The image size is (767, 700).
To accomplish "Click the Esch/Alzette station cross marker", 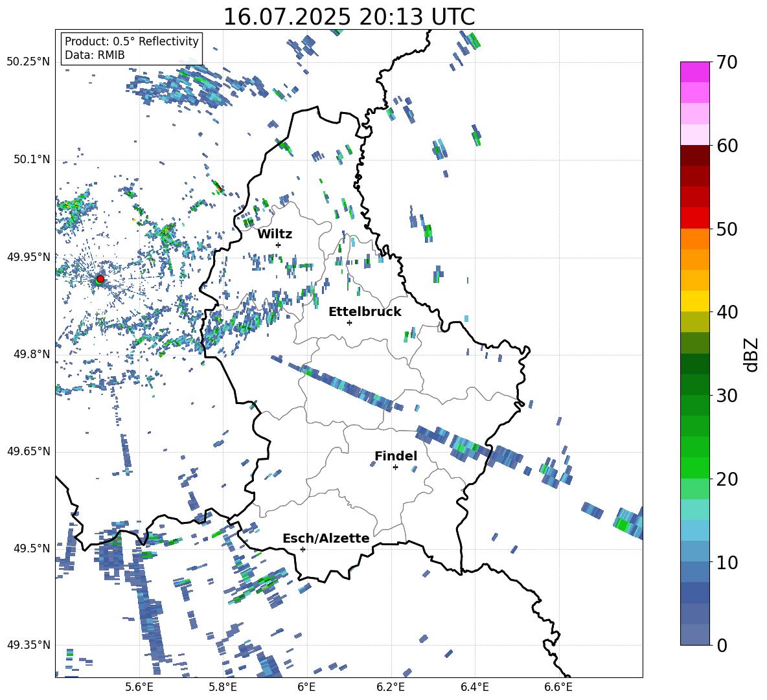I will point(303,549).
